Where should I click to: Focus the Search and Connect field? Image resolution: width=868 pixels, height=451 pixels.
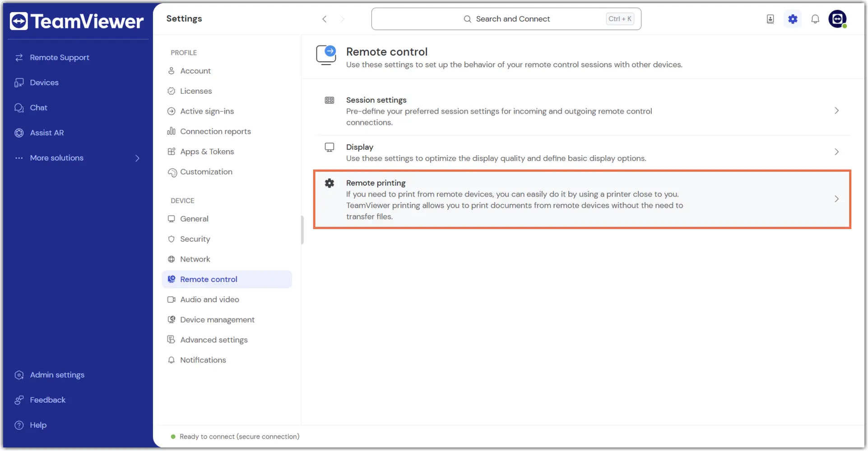click(506, 19)
